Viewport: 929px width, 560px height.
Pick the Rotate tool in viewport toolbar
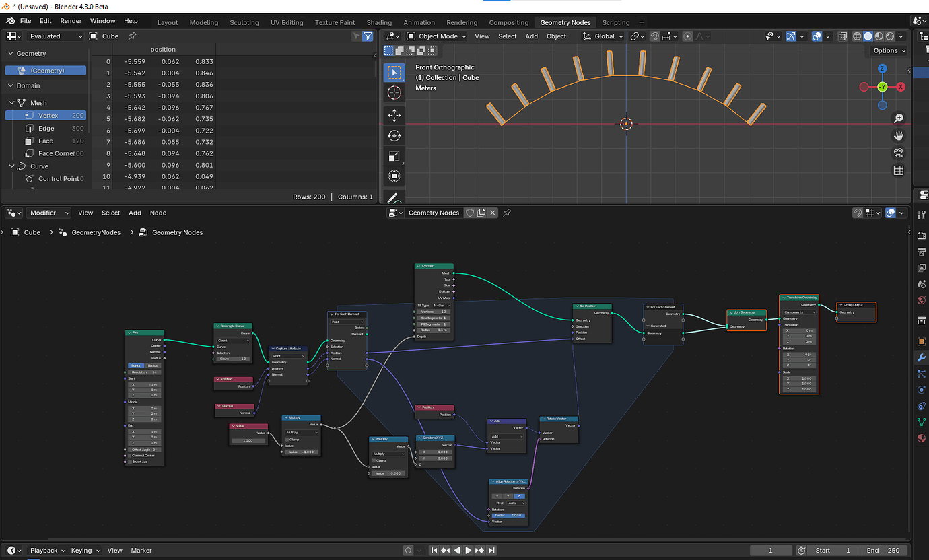(394, 136)
